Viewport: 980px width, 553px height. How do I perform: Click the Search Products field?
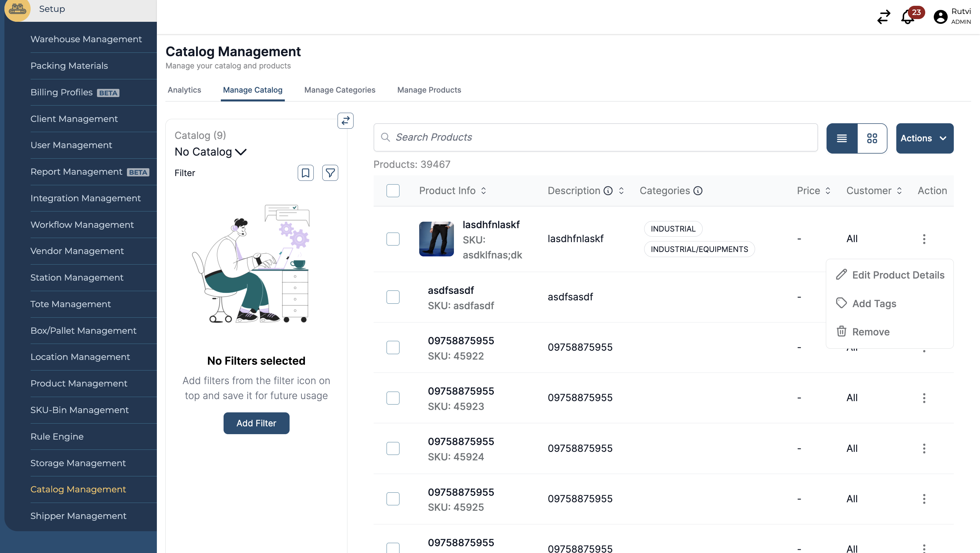(x=595, y=137)
